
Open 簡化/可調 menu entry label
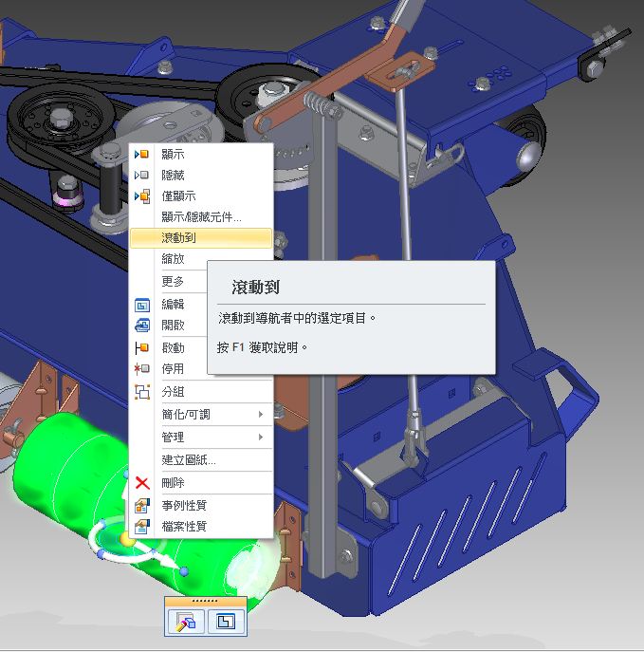(x=186, y=415)
